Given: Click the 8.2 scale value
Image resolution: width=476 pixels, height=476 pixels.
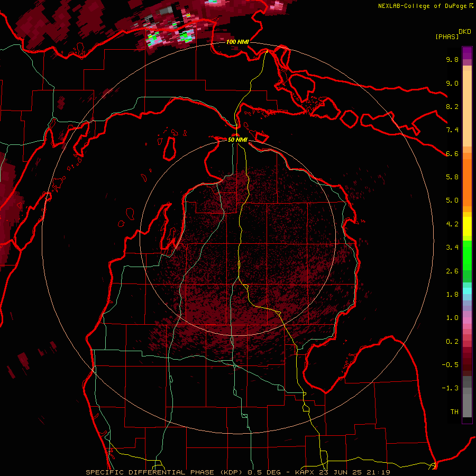Looking at the screenshot, I should point(452,106).
